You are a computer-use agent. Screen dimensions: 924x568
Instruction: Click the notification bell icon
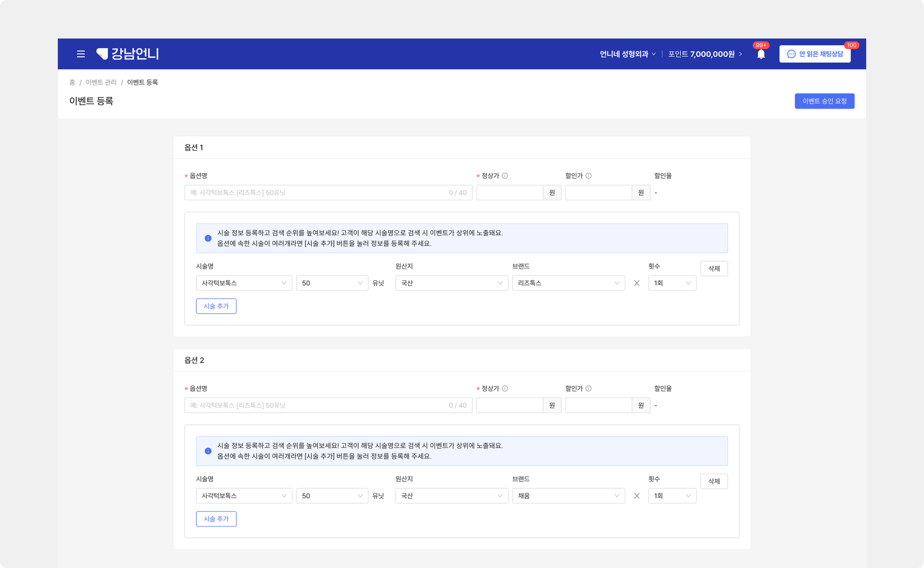click(x=761, y=54)
